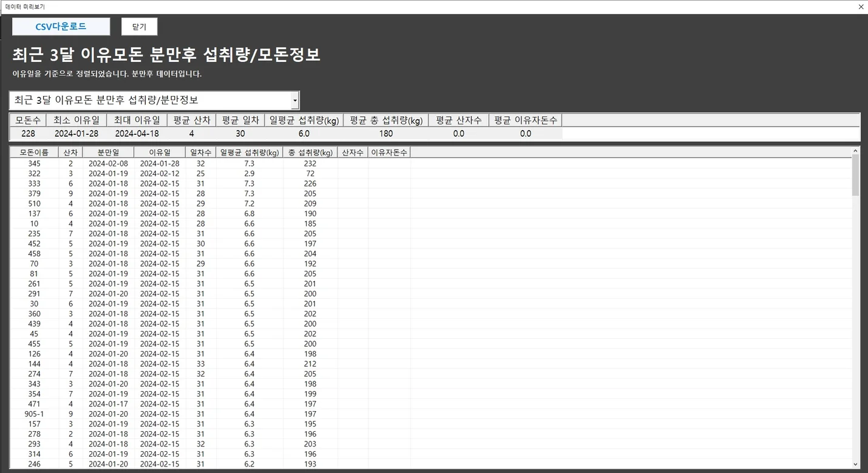Select row for sow 246
Screen dimensions: 868x473
tap(430, 464)
